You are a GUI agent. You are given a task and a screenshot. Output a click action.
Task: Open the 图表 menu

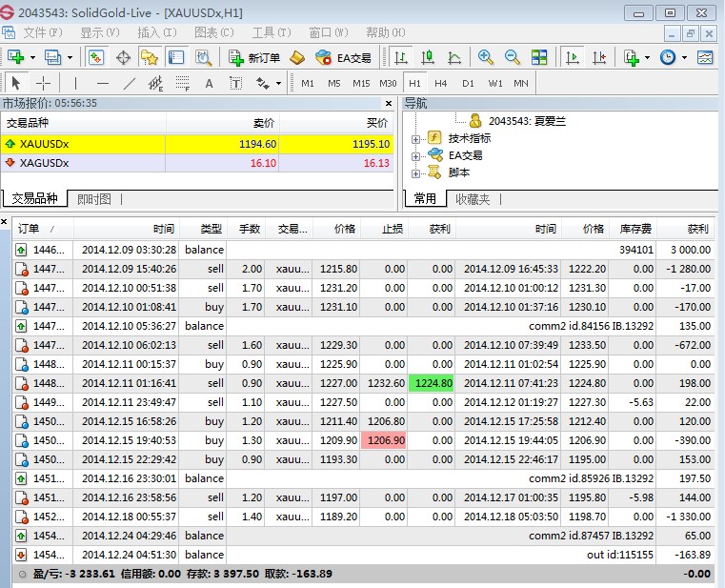click(214, 32)
